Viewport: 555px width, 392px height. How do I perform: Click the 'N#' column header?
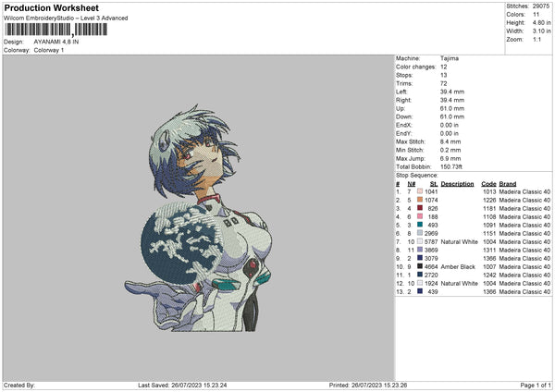click(411, 184)
